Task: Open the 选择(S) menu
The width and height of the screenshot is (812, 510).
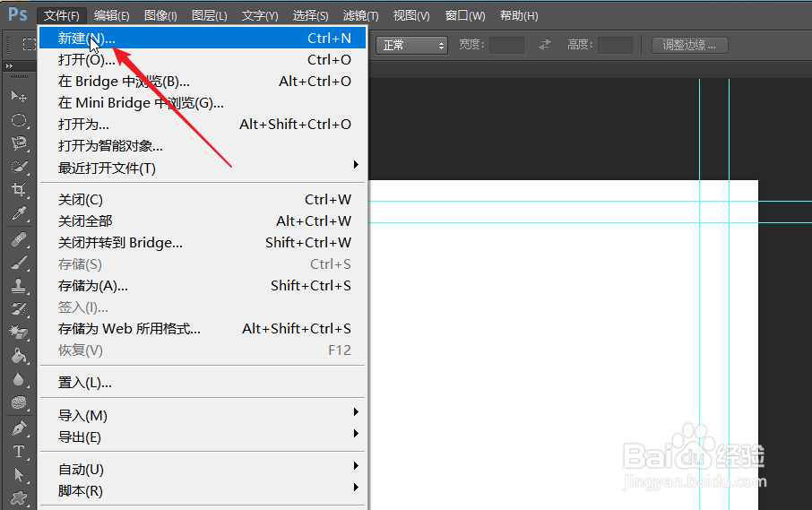Action: click(x=310, y=15)
